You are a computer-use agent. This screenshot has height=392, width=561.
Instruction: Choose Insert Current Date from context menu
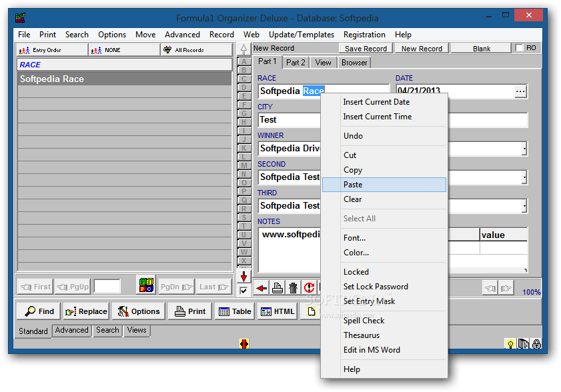[x=384, y=102]
